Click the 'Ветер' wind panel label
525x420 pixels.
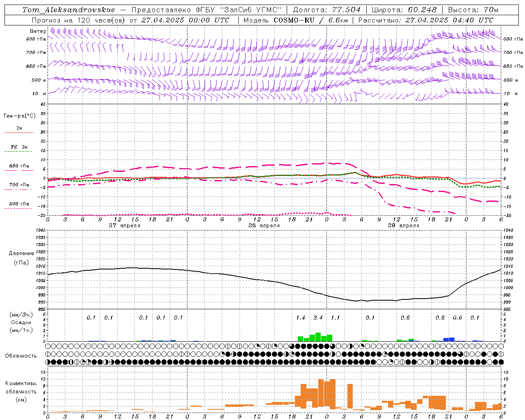38,31
